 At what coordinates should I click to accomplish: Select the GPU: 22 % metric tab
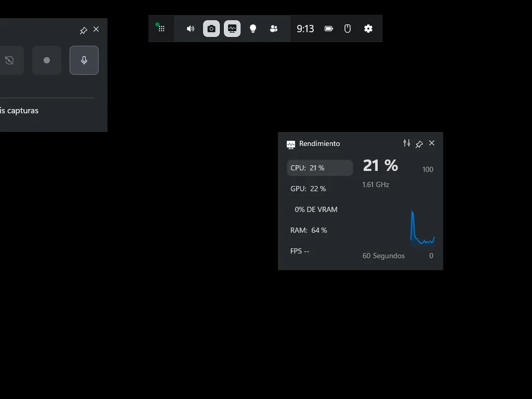point(320,189)
